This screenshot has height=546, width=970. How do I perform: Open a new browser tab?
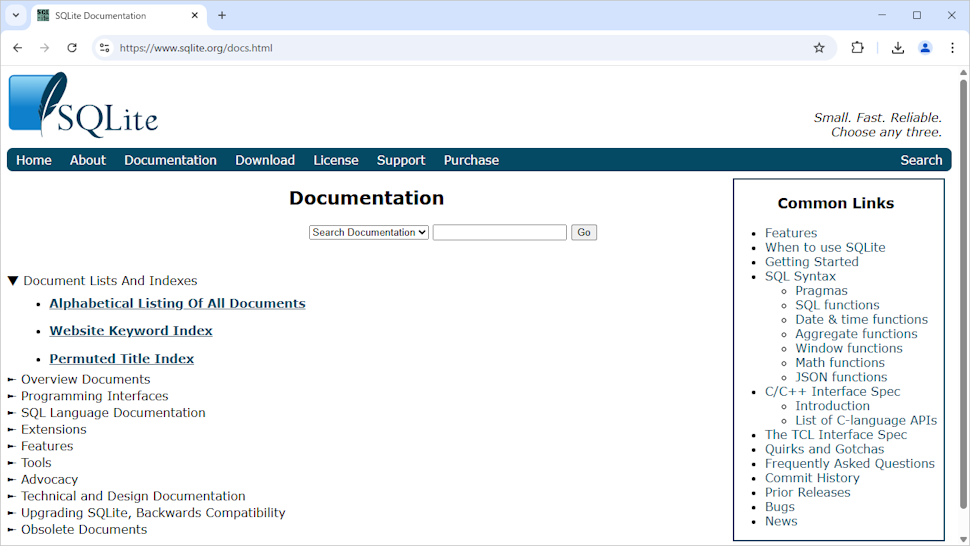(222, 15)
